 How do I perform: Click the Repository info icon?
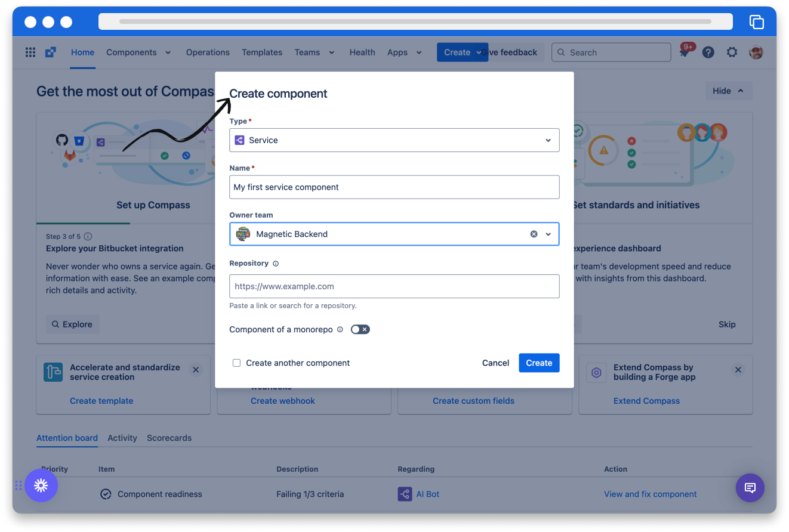pos(276,264)
